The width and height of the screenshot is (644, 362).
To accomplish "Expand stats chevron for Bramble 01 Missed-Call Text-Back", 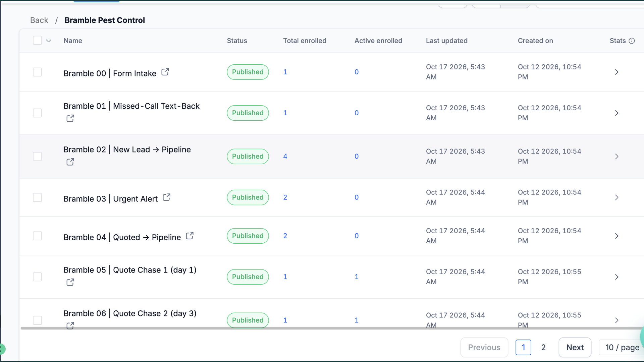I will [x=616, y=113].
